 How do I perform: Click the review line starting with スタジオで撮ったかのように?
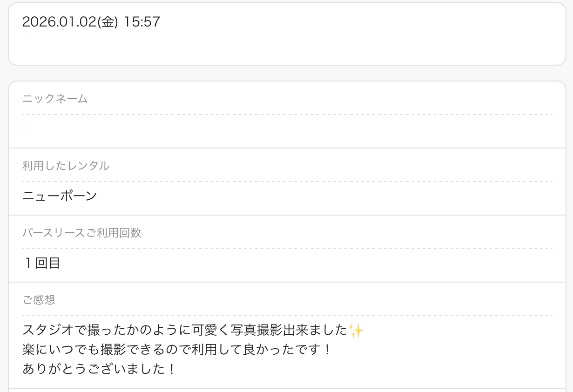[185, 331]
